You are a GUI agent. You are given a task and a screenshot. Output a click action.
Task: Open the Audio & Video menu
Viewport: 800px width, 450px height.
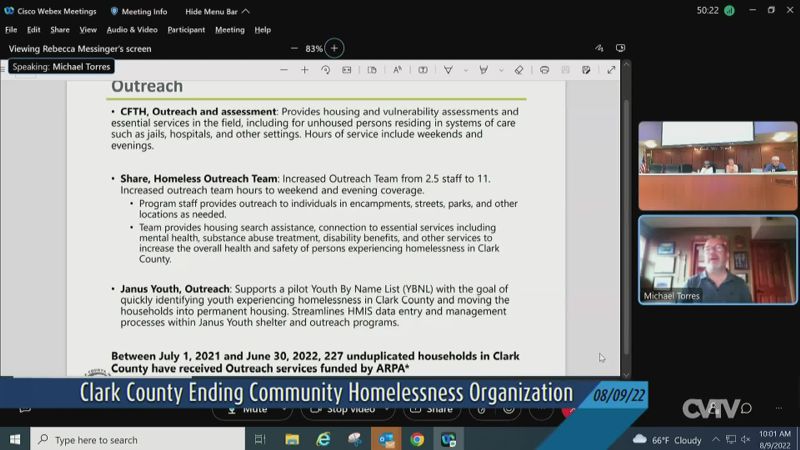coord(132,30)
